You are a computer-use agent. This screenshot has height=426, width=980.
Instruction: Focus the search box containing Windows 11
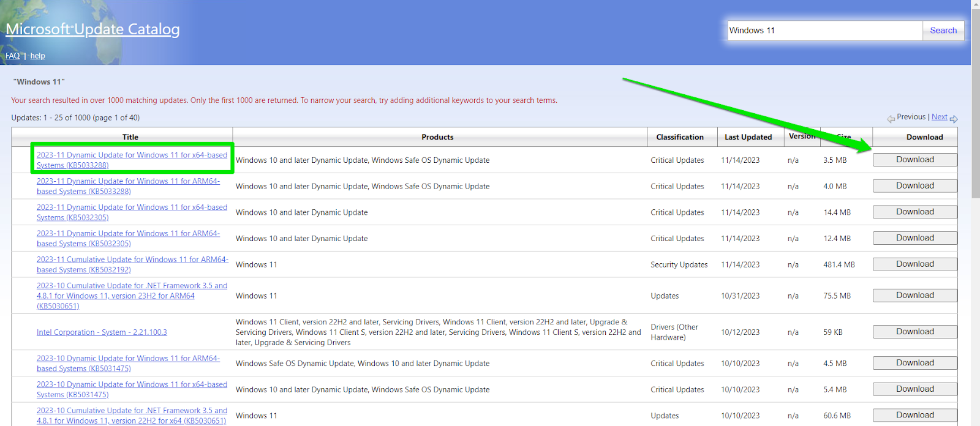pos(825,31)
